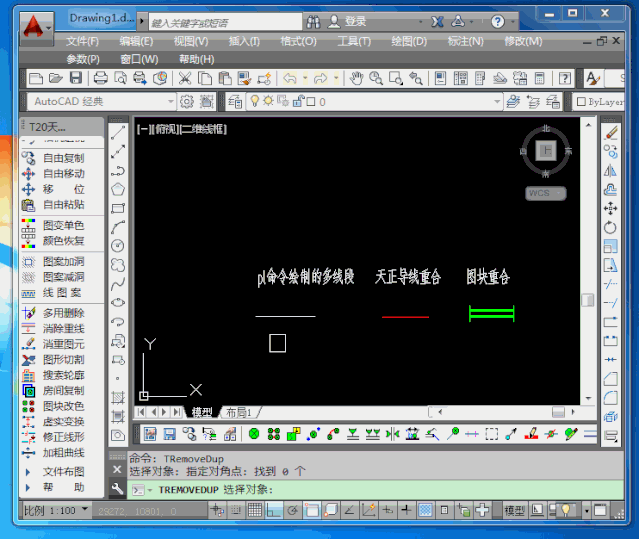This screenshot has height=539, width=639.
Task: Click the keyword search input field
Action: tap(225, 23)
